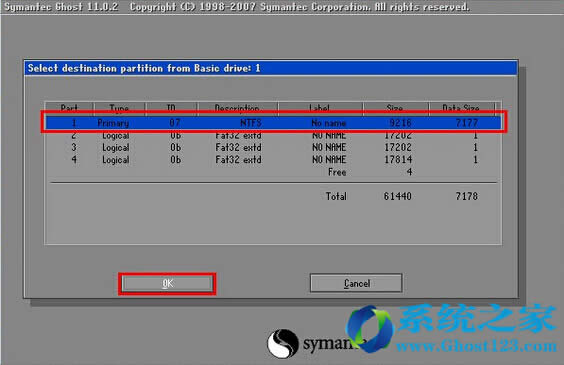Image resolution: width=564 pixels, height=365 pixels.
Task: Click the Part column header
Action: tap(69, 108)
